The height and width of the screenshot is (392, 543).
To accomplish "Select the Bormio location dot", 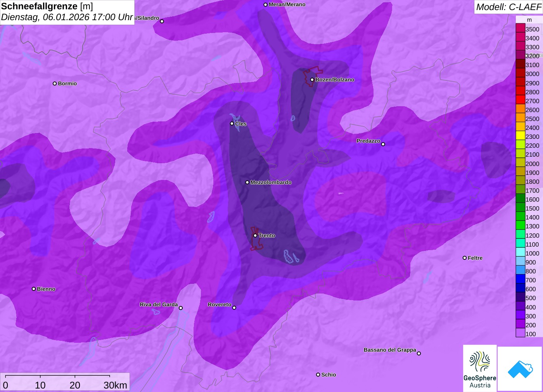I will 55,83.
